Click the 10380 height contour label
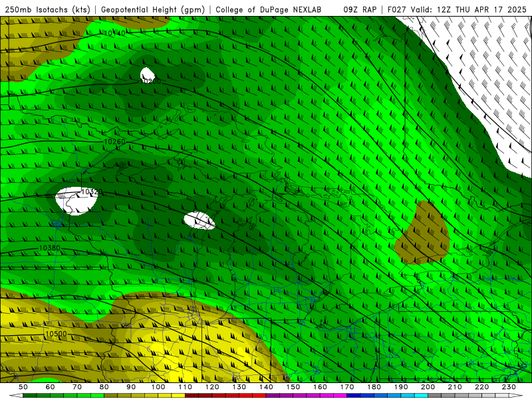 coord(49,248)
